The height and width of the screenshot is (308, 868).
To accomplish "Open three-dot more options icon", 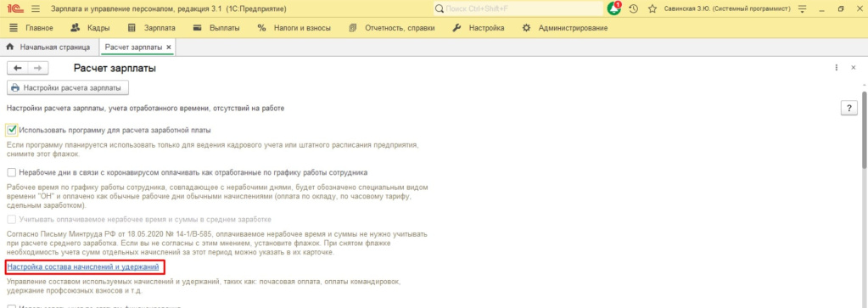I will point(837,68).
